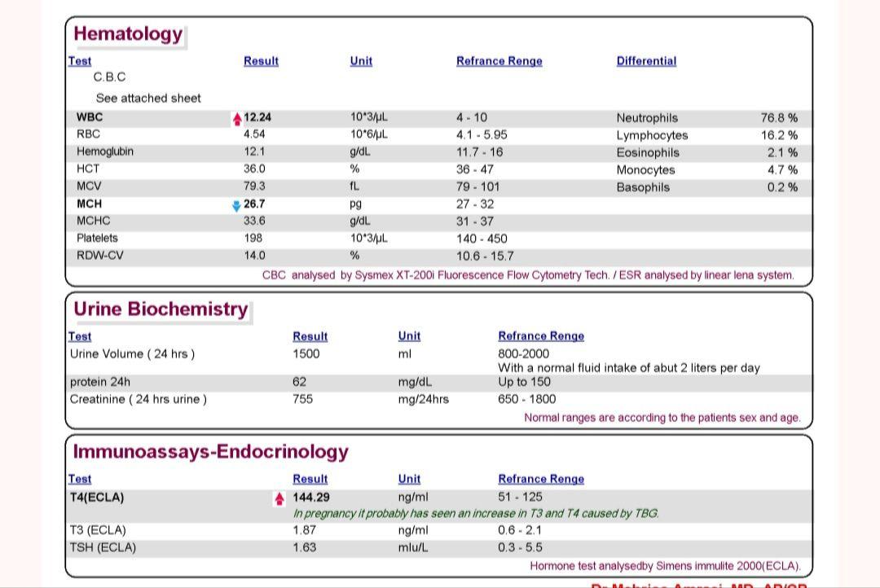Viewport: 880px width, 588px height.
Task: Select the Neutrophils percentage 76.8 %
Action: click(x=779, y=118)
